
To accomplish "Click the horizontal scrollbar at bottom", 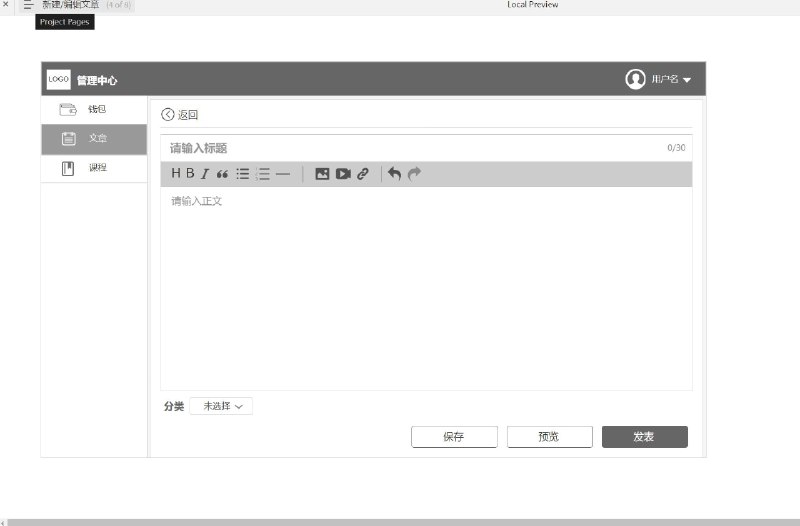I will pos(403,522).
